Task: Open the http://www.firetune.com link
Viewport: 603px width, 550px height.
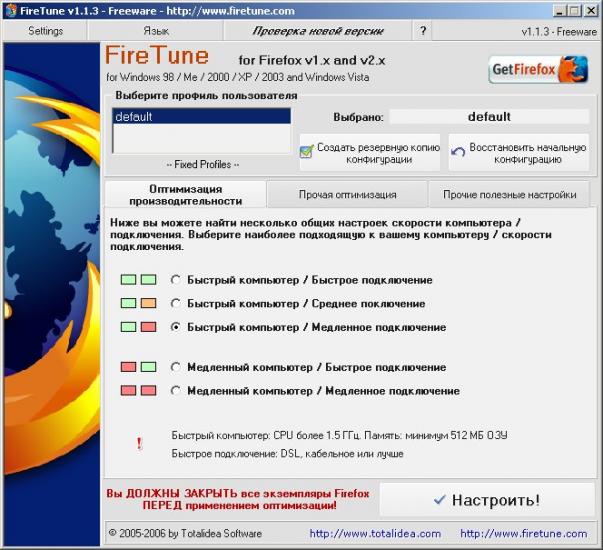Action: pyautogui.click(x=523, y=534)
